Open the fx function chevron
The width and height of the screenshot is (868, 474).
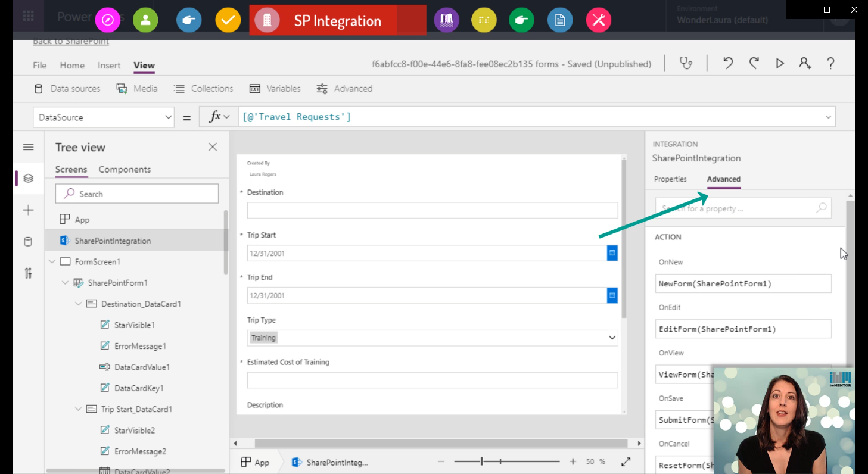[x=226, y=117]
